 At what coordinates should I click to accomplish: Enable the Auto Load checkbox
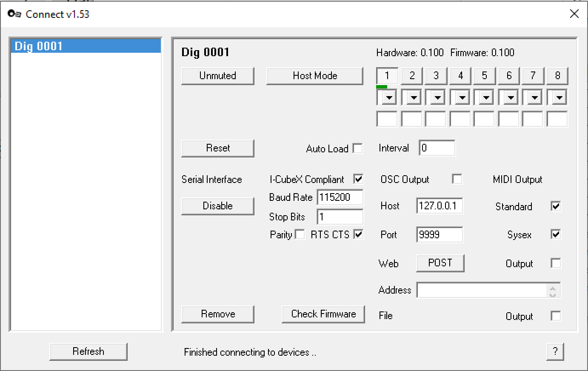pos(358,148)
